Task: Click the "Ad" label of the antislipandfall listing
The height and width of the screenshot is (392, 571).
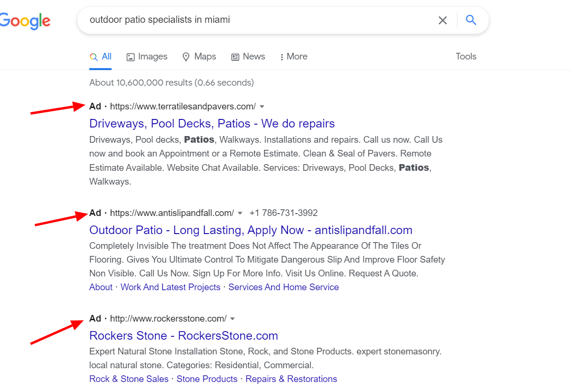Action: point(95,213)
